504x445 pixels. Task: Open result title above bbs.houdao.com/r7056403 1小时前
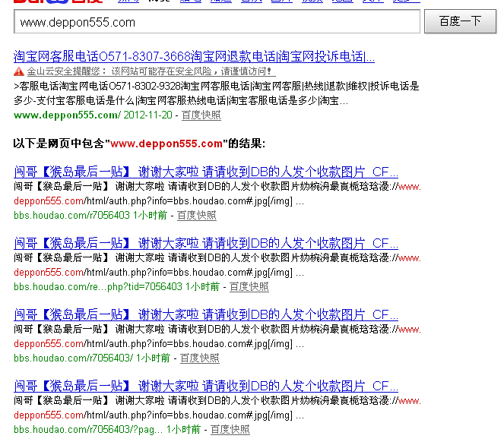pyautogui.click(x=206, y=172)
